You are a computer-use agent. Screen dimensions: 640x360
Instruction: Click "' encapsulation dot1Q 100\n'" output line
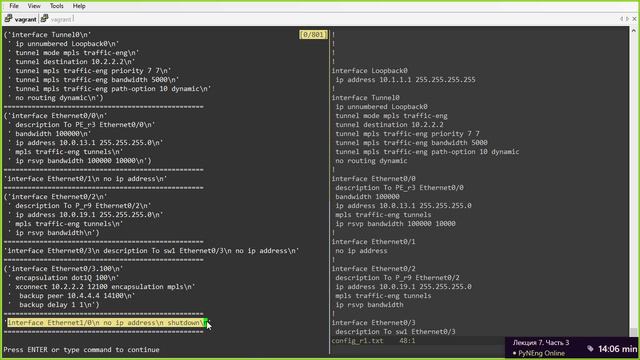point(63,278)
